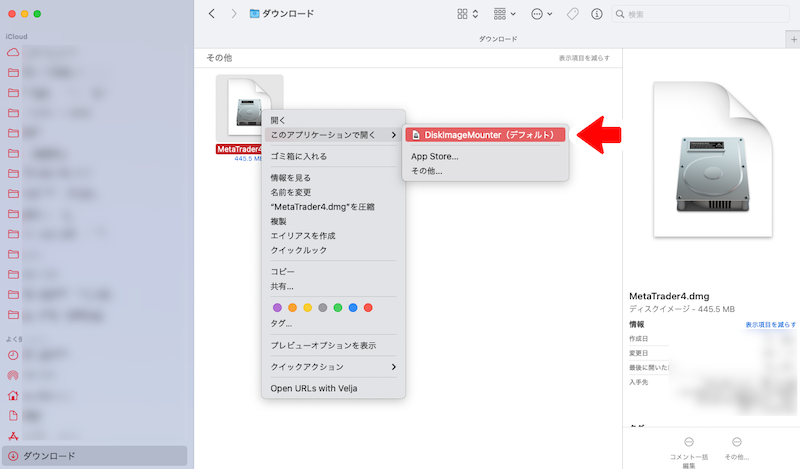Open the group-by options dropdown
The height and width of the screenshot is (469, 800).
click(505, 14)
